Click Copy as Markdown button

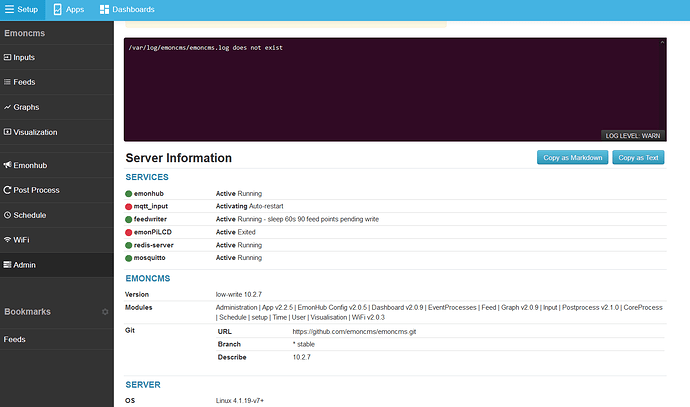[573, 158]
